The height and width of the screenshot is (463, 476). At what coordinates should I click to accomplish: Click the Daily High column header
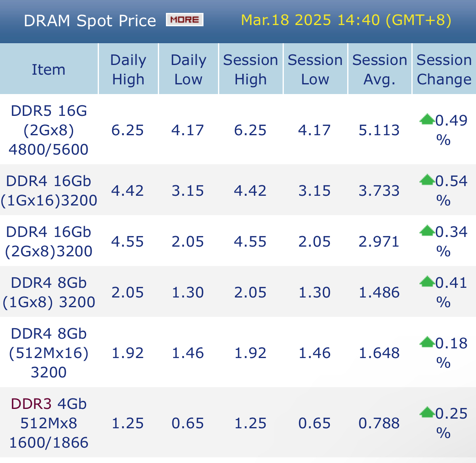128,69
